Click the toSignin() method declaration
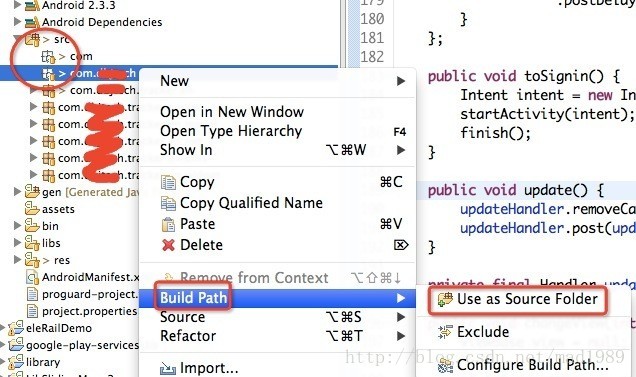 pyautogui.click(x=524, y=76)
